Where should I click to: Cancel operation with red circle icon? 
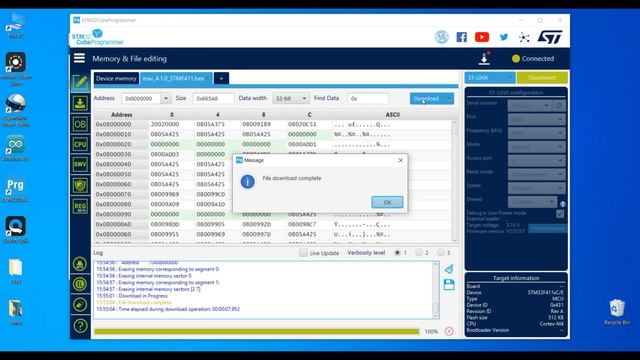coord(449,331)
